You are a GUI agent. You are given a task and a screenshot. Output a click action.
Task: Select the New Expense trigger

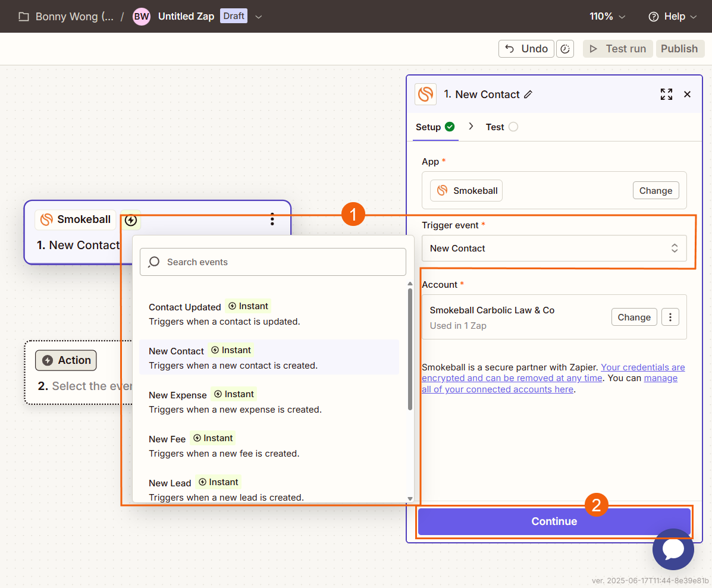(269, 402)
